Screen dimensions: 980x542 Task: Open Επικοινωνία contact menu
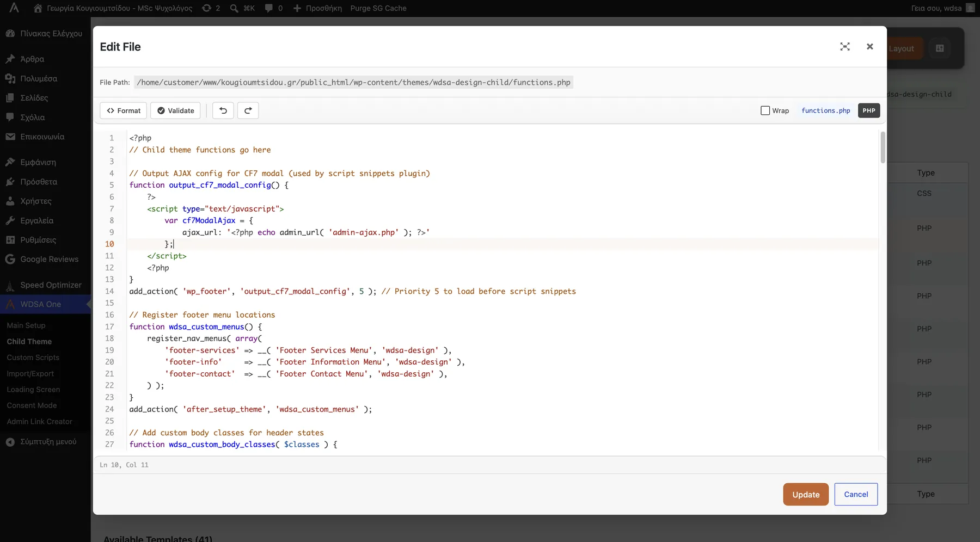pyautogui.click(x=45, y=137)
